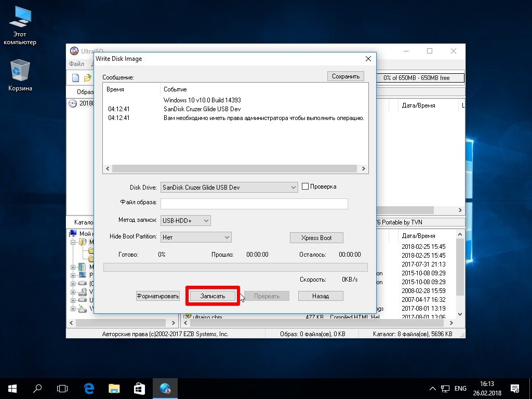
Task: Click the taskbar search magnifier icon
Action: click(x=37, y=389)
